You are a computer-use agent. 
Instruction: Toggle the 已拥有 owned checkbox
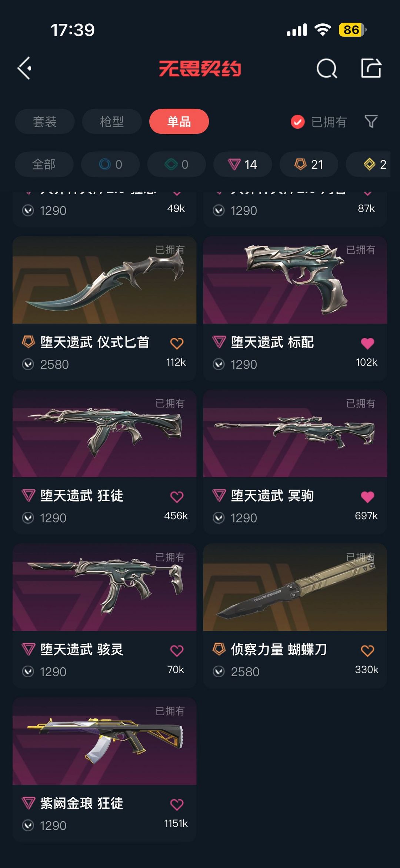click(298, 122)
